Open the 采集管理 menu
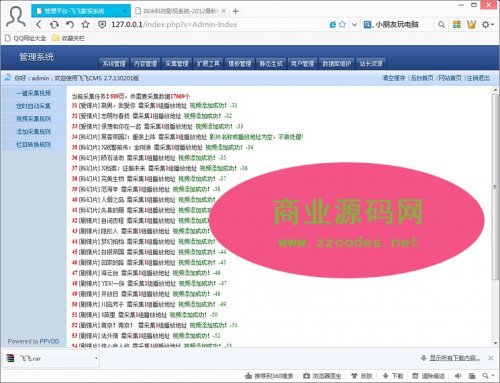 click(177, 63)
